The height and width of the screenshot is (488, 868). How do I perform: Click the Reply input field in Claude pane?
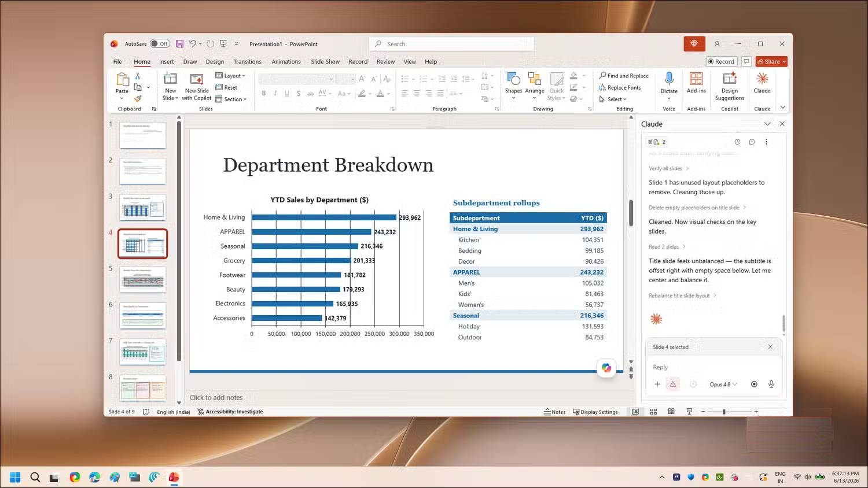[x=713, y=367]
